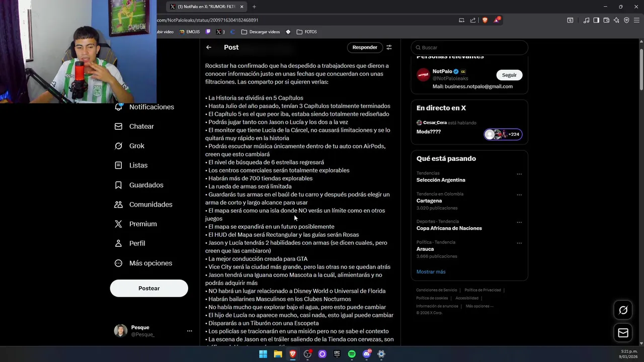Open the Twitch bookmark icon
644x362 pixels.
[208, 32]
